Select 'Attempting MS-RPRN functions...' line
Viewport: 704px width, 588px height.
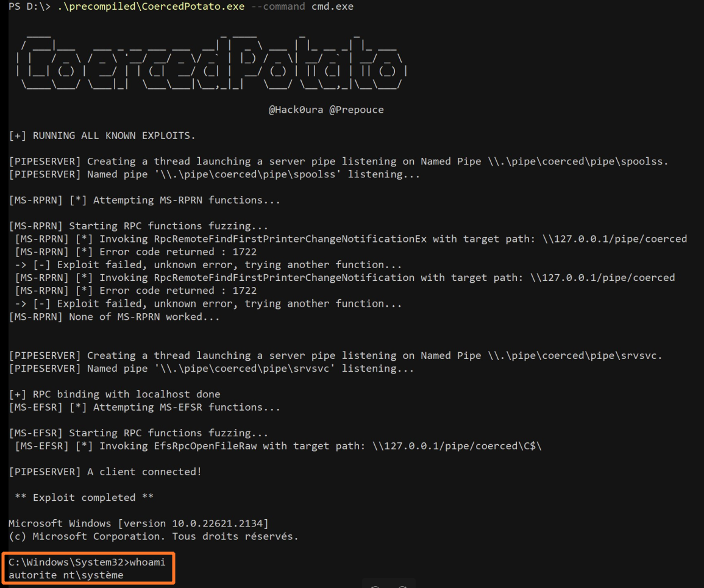click(144, 200)
